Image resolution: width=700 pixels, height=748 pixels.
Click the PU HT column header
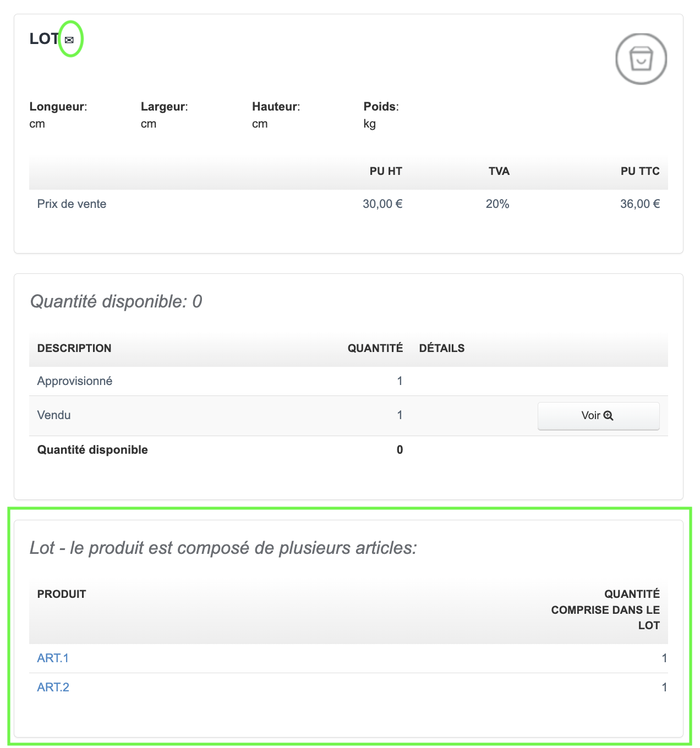pyautogui.click(x=385, y=171)
